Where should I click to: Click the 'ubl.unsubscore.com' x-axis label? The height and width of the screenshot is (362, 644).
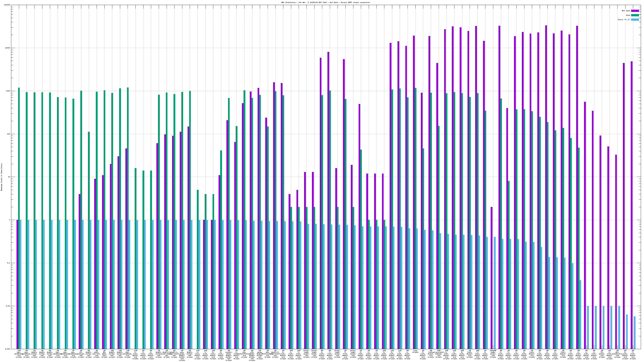[617, 354]
